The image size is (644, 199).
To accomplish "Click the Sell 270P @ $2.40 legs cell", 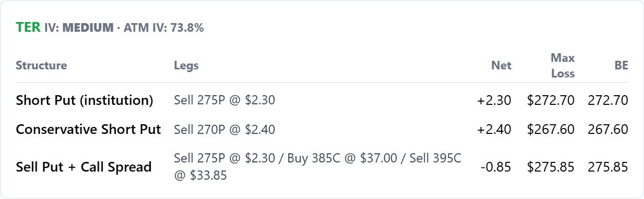I will point(224,130).
